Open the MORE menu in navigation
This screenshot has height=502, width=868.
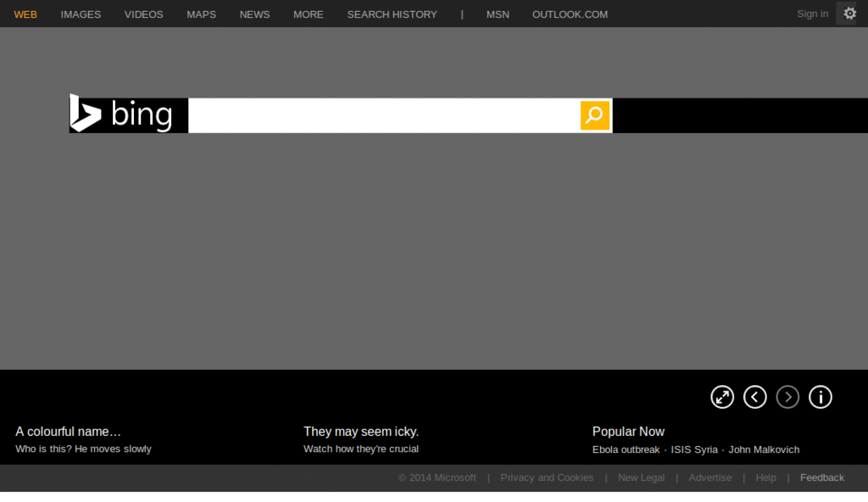point(309,14)
